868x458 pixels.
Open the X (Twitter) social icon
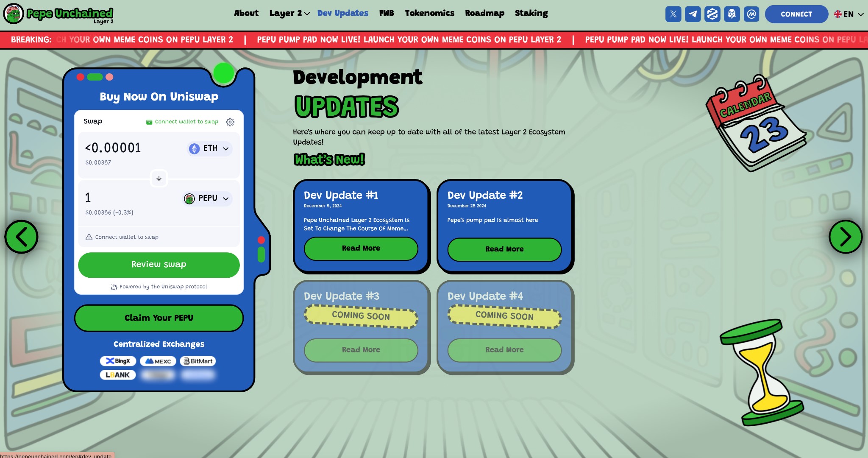click(673, 14)
